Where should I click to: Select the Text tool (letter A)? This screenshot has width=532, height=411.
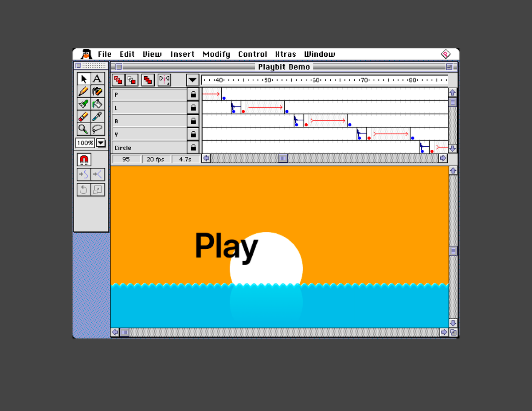(x=98, y=79)
